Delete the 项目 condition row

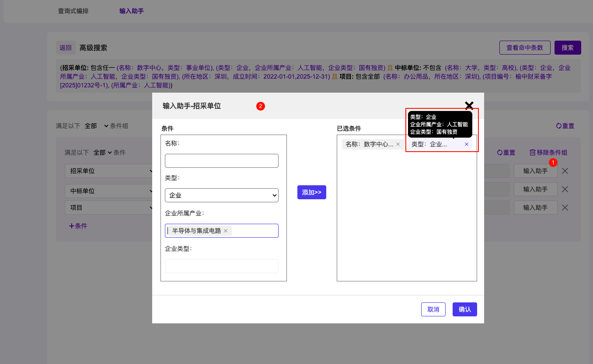coord(565,208)
